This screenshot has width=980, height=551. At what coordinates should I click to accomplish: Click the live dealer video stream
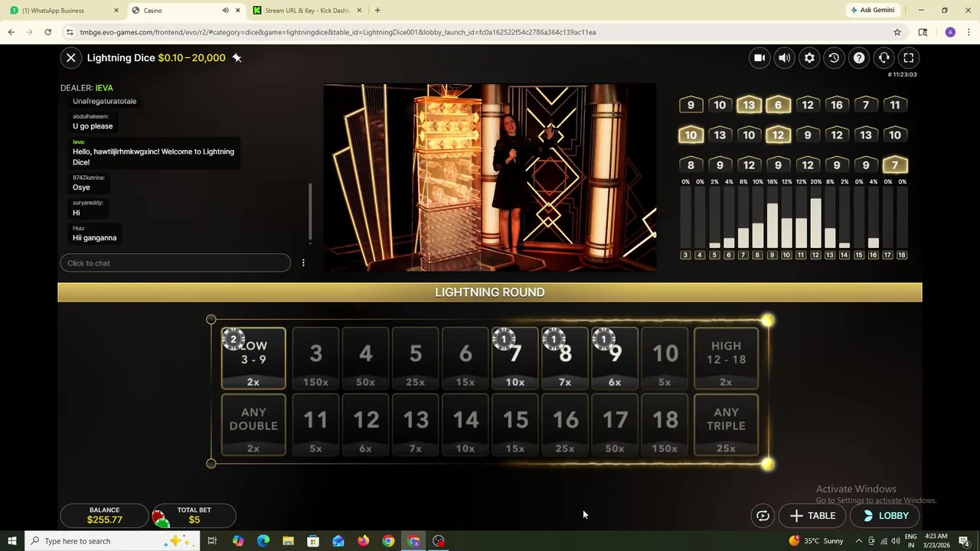tap(490, 178)
